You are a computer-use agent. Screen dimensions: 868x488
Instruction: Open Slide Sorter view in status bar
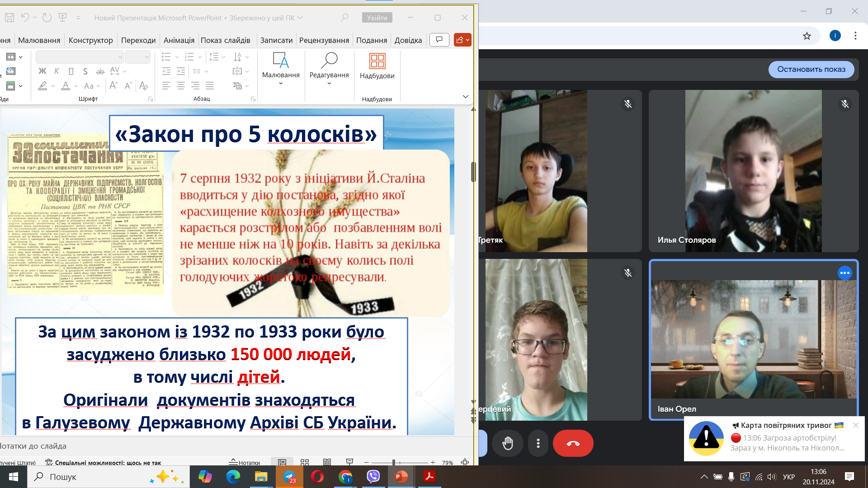point(305,462)
